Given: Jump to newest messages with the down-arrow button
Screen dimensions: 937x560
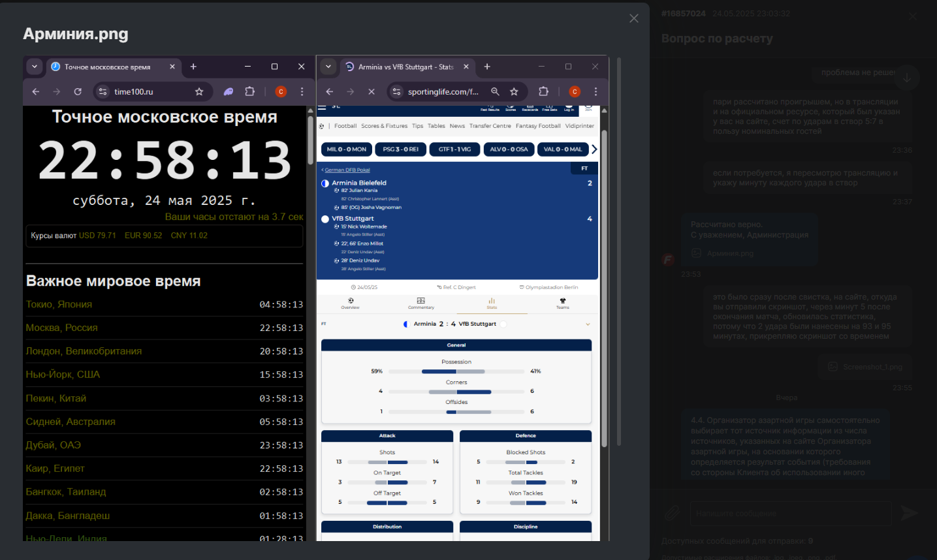Looking at the screenshot, I should click(x=907, y=78).
